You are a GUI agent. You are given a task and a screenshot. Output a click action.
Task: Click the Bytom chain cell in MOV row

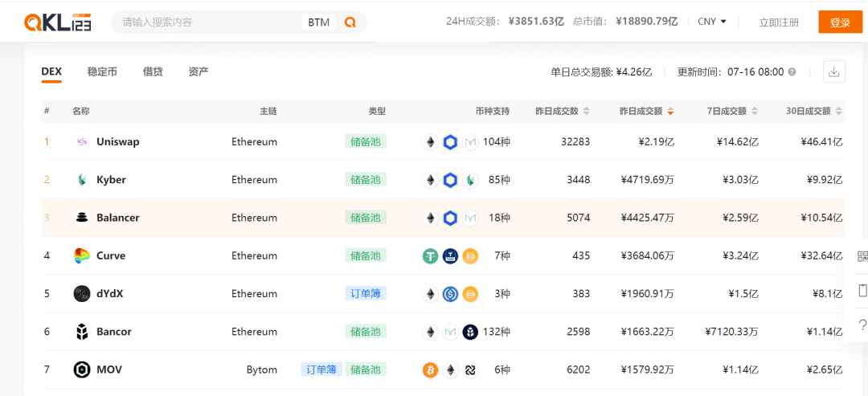pos(262,369)
